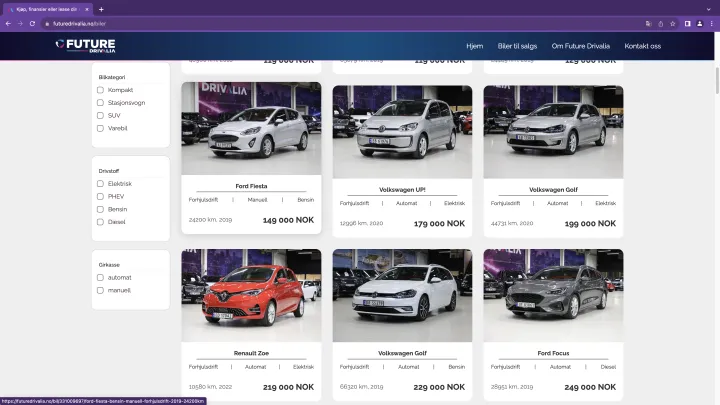Image resolution: width=720 pixels, height=405 pixels.
Task: Enable the SUV filter checkbox
Action: click(100, 116)
